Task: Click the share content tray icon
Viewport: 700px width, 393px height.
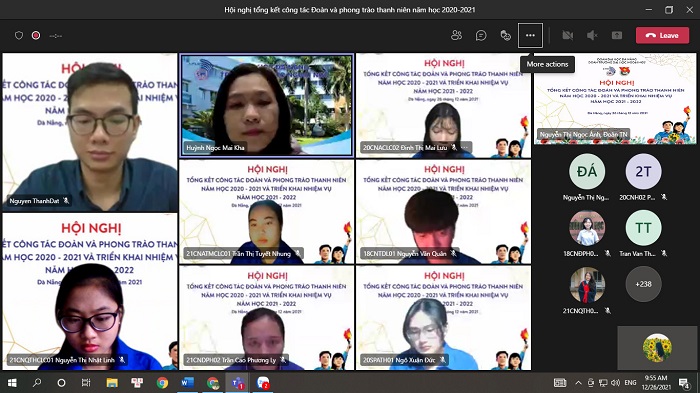Action: [617, 35]
